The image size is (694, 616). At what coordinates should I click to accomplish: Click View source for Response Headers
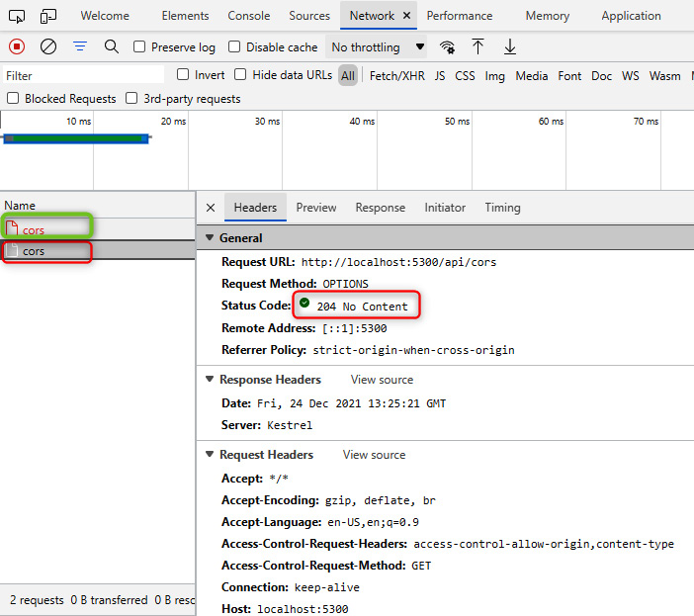pos(382,380)
